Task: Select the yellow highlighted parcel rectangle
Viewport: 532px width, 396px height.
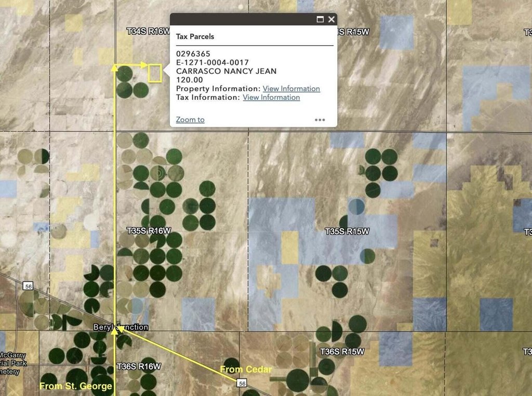Action: click(x=155, y=73)
